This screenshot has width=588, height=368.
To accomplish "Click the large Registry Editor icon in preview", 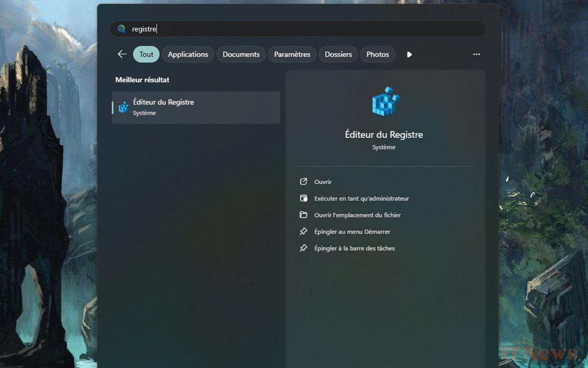I will 385,101.
